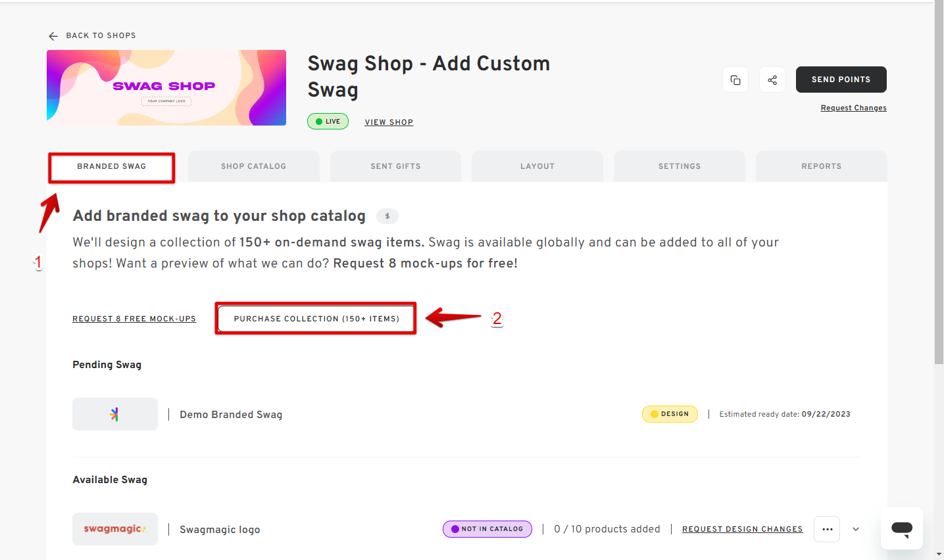Click Request Design Changes for Swagmagic logo
944x560 pixels.
point(742,528)
